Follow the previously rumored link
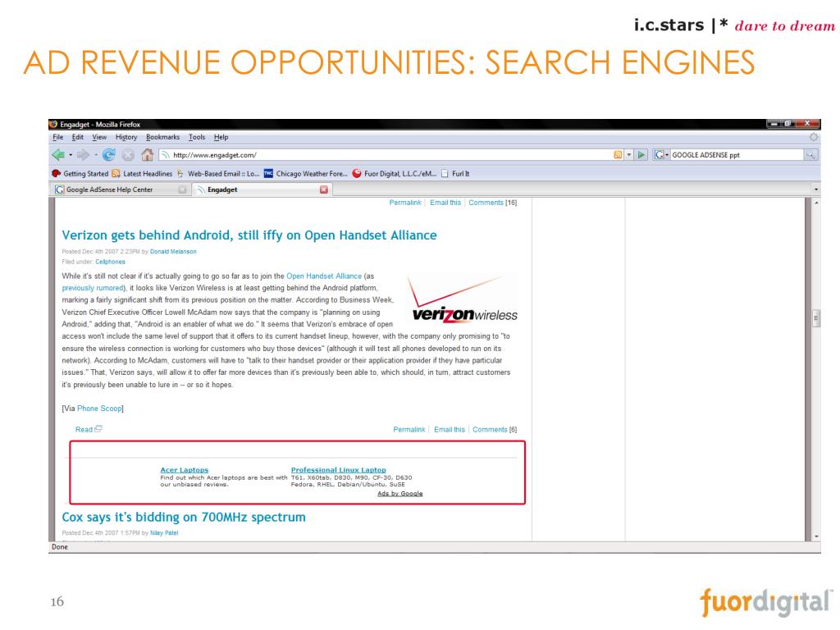The width and height of the screenshot is (840, 630). coord(93,288)
